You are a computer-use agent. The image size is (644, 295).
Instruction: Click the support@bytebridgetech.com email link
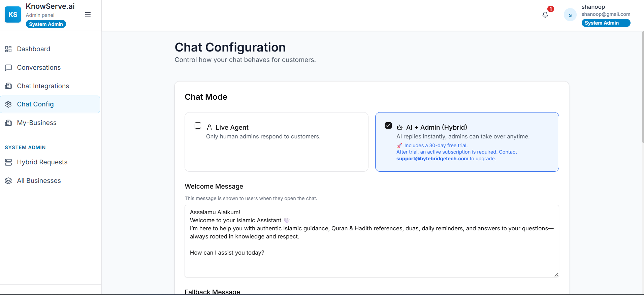tap(432, 159)
